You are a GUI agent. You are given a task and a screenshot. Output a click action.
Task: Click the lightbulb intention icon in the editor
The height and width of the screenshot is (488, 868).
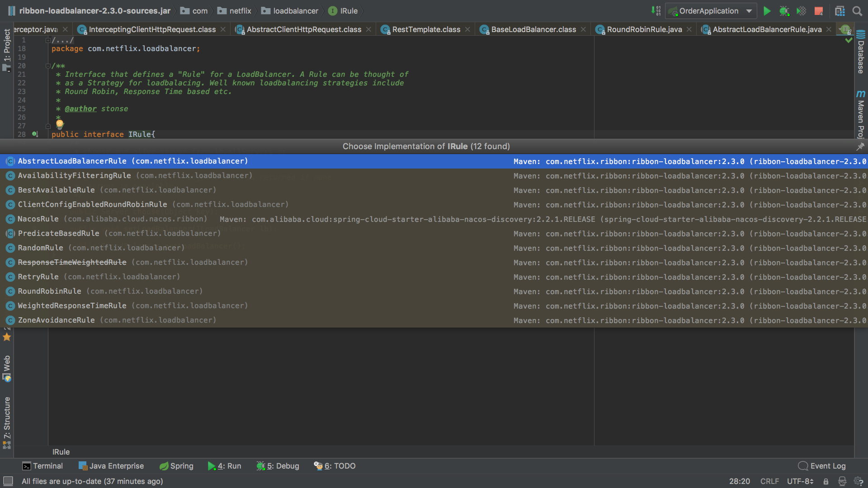(x=60, y=123)
